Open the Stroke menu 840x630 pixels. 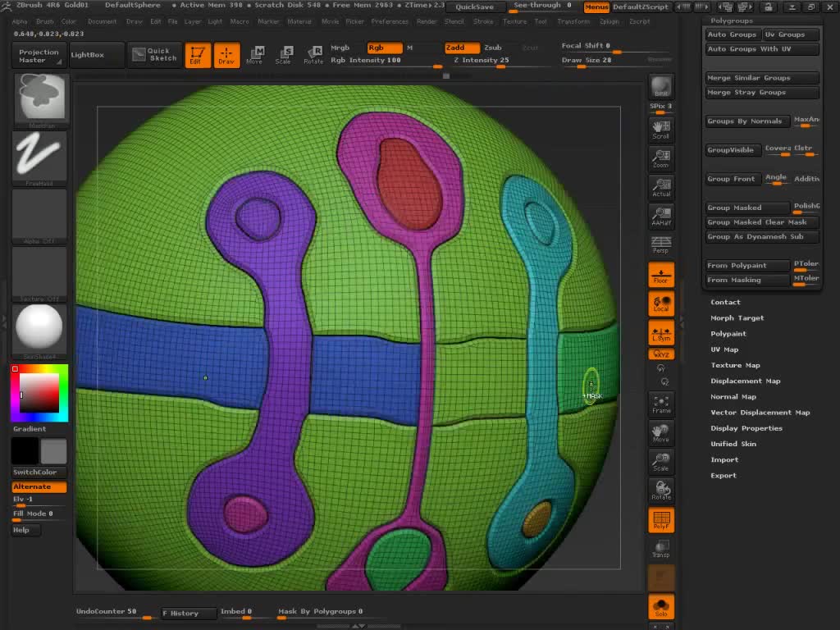[x=483, y=21]
